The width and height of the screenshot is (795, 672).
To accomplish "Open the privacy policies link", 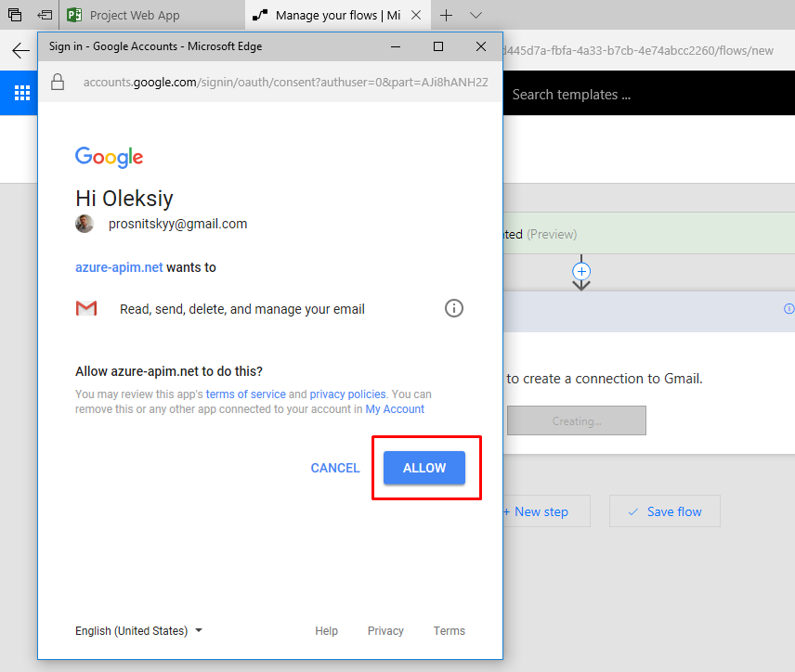I will [347, 394].
